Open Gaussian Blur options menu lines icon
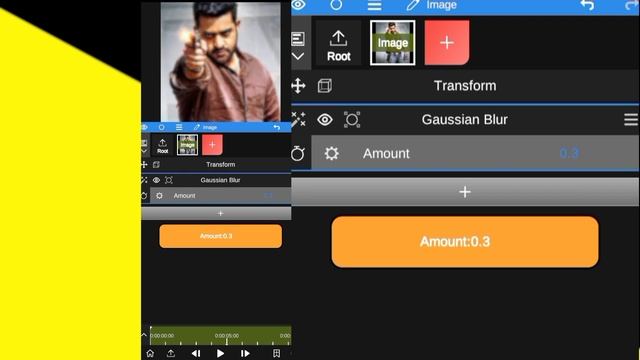This screenshot has width=640, height=360. coord(631,120)
